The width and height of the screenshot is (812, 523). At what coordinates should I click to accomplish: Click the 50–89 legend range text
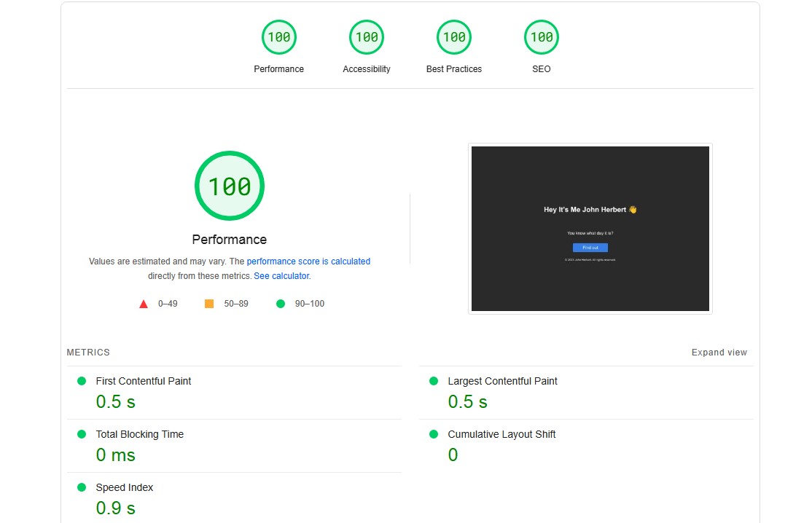236,304
